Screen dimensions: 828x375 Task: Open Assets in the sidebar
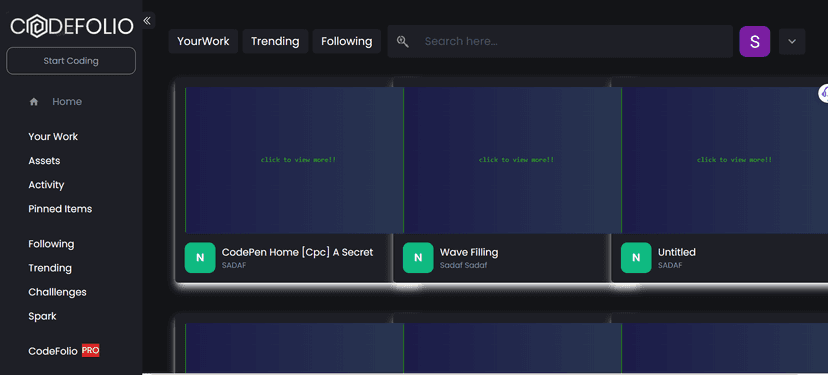click(x=44, y=161)
